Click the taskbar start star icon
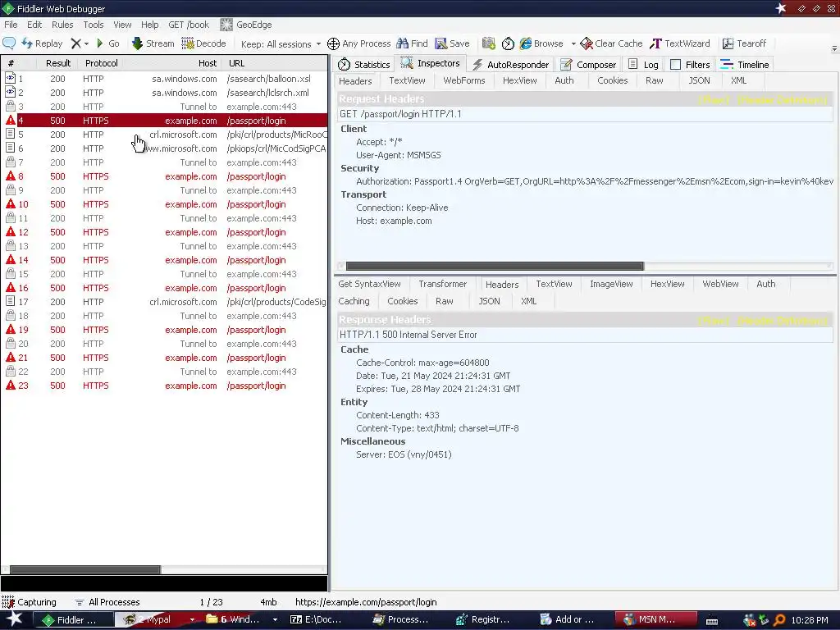The width and height of the screenshot is (840, 630). 15,620
